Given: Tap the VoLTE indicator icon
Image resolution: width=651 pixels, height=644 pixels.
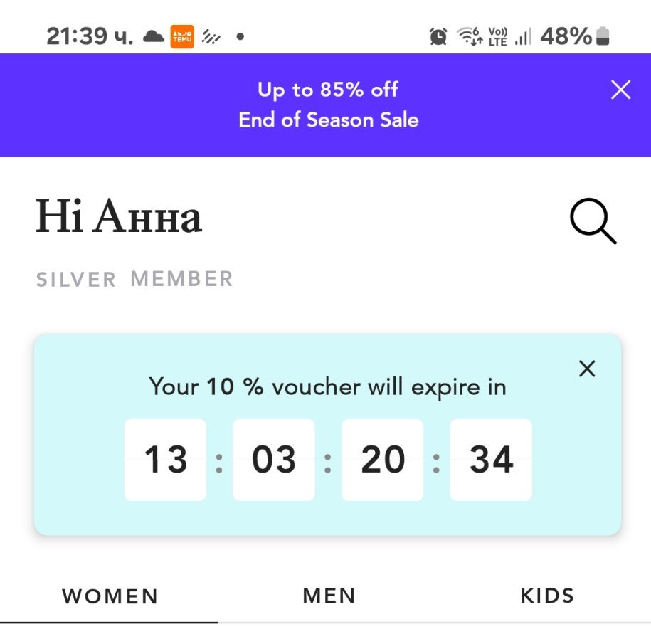Looking at the screenshot, I should (x=497, y=36).
